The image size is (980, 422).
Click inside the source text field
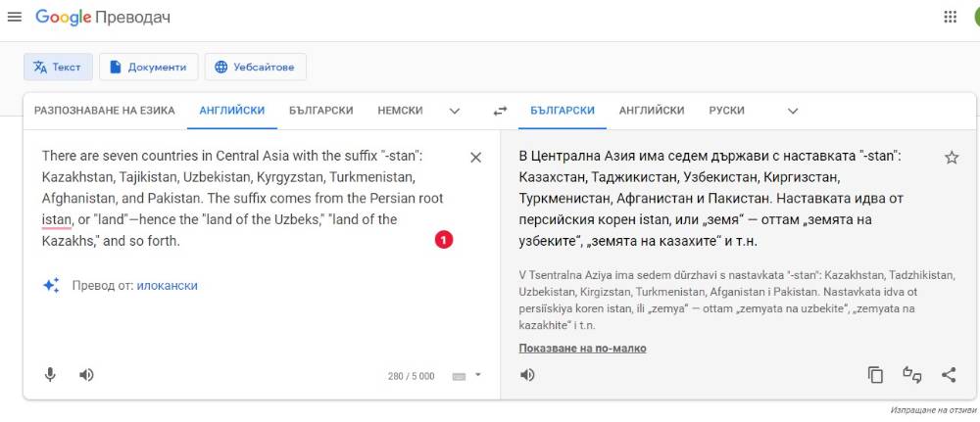pyautogui.click(x=244, y=198)
